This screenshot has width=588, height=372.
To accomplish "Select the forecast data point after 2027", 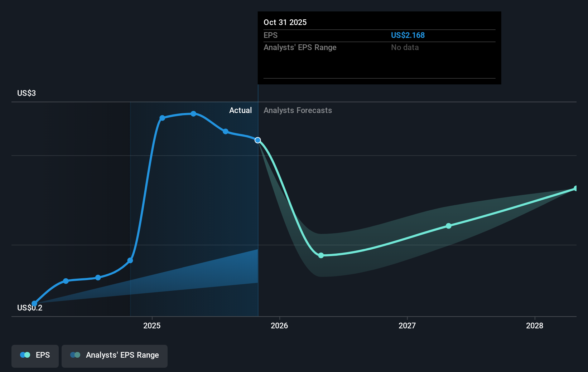I will pyautogui.click(x=449, y=226).
